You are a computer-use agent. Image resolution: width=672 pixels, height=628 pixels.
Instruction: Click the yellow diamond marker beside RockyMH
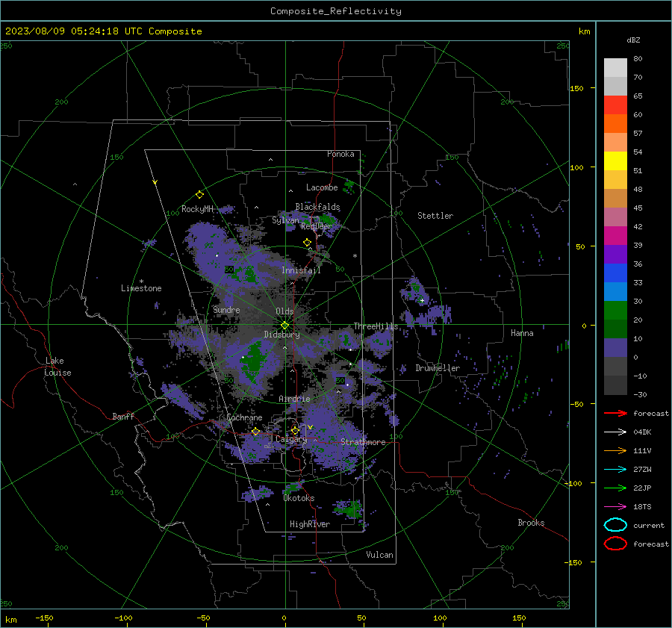[x=199, y=195]
